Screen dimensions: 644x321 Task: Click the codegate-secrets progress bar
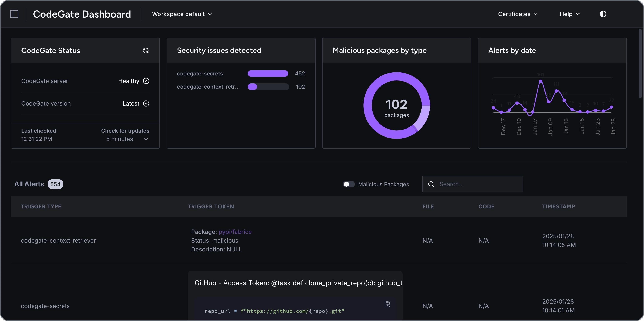(x=268, y=74)
